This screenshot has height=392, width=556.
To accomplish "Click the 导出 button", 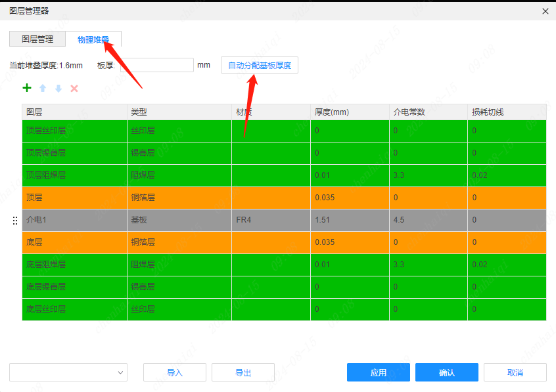I will pyautogui.click(x=243, y=372).
